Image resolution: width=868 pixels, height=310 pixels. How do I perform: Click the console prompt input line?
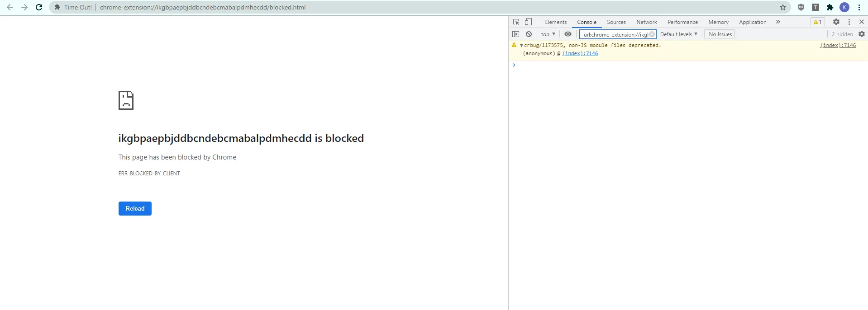tap(691, 65)
